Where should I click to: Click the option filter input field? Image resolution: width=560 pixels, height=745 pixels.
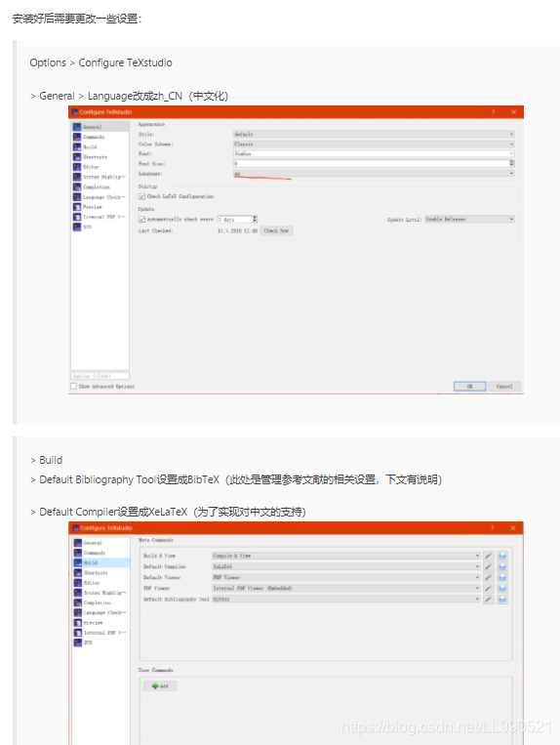coord(100,376)
